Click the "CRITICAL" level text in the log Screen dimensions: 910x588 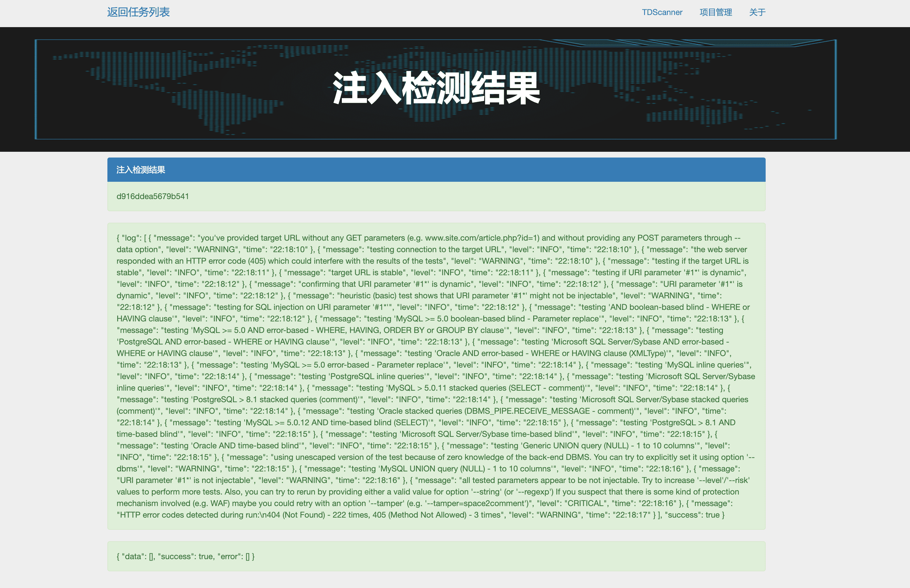pos(585,503)
